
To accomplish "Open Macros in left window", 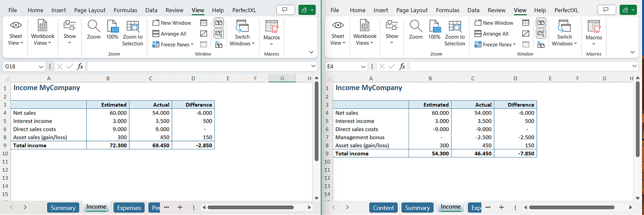I will point(271,33).
